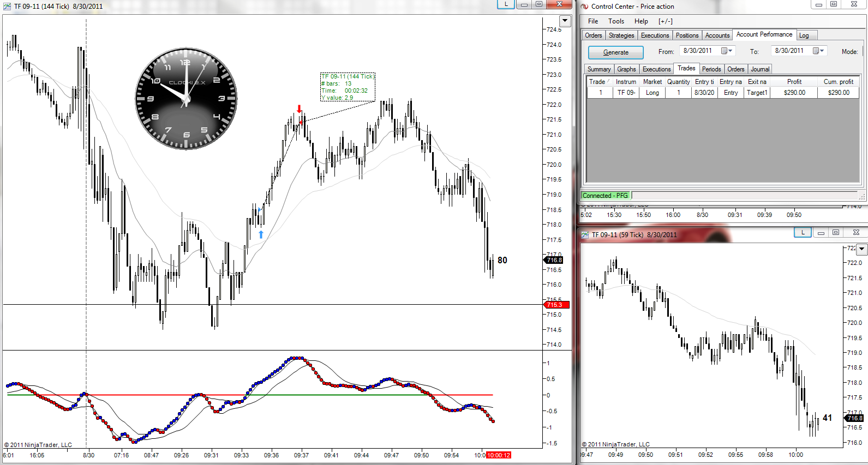Select the '8/30/20' entry time cell
This screenshot has width=868, height=465.
[x=705, y=93]
